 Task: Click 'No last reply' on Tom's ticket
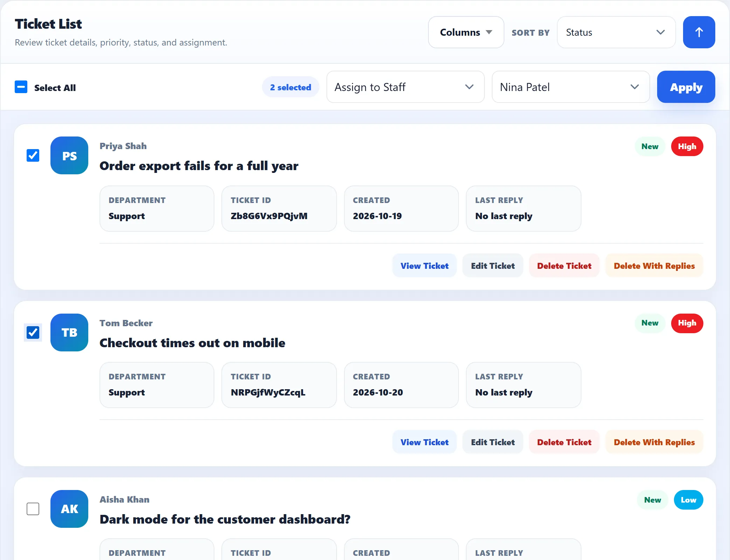tap(504, 392)
